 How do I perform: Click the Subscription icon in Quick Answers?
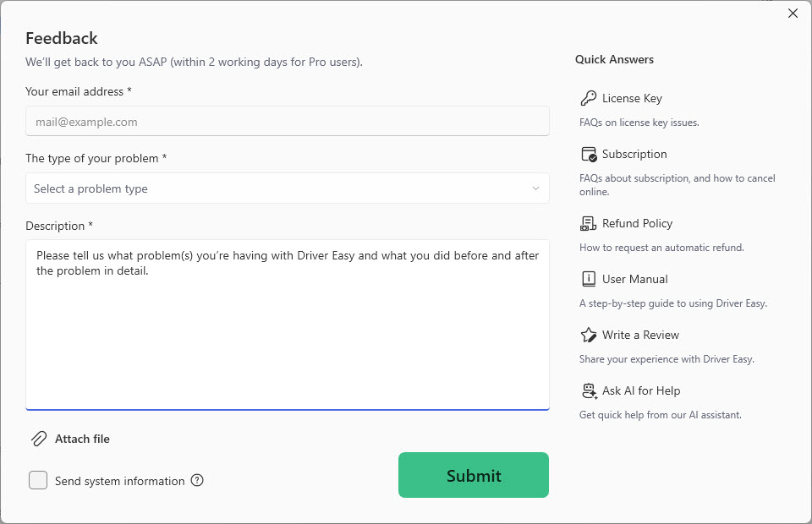coord(589,154)
